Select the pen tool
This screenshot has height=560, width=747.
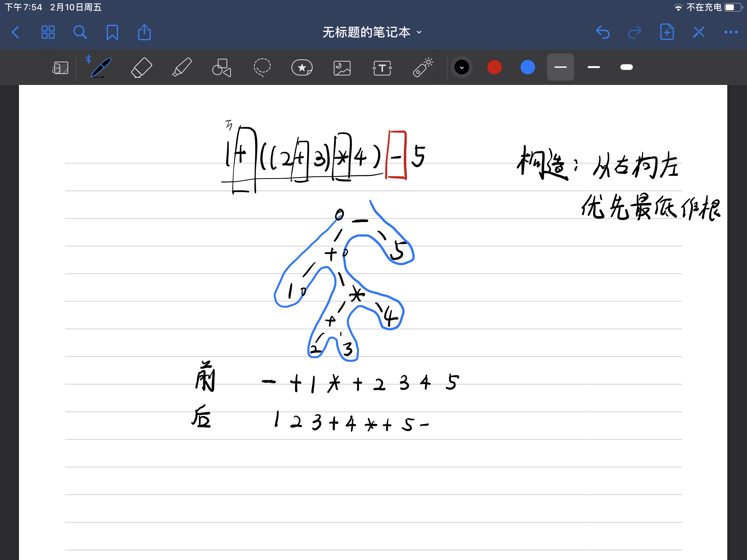click(101, 67)
